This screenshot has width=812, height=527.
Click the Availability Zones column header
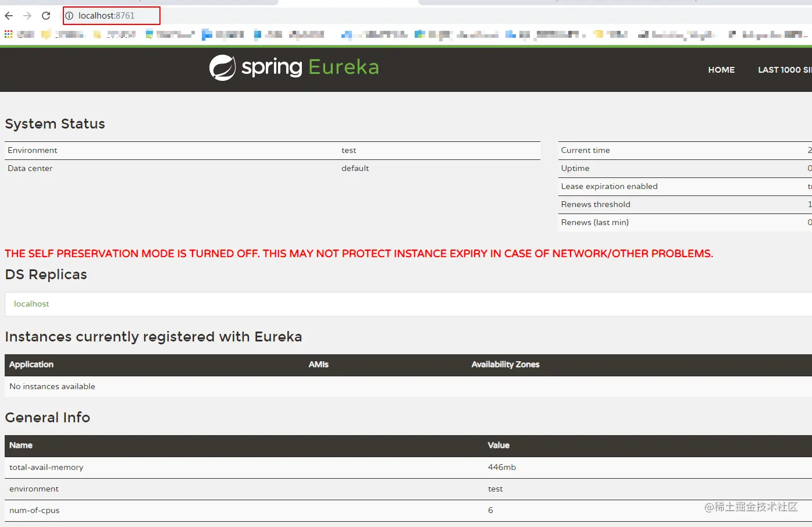[x=505, y=365]
